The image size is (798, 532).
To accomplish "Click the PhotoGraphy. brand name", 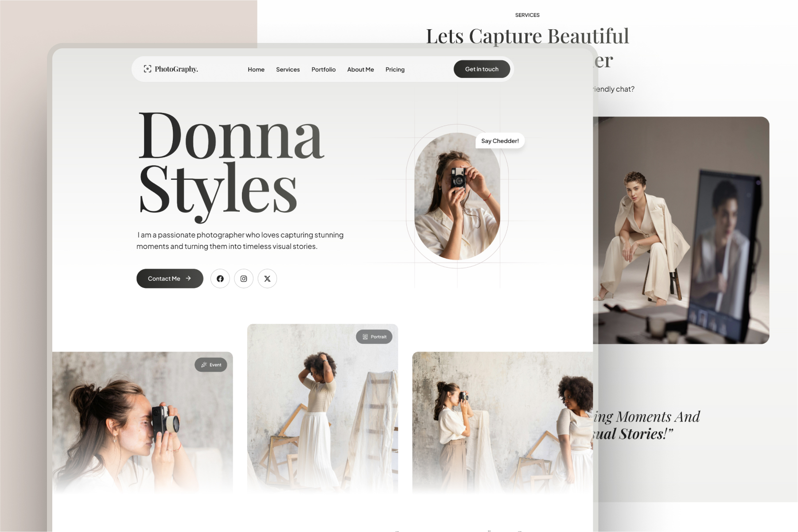I will tap(176, 69).
